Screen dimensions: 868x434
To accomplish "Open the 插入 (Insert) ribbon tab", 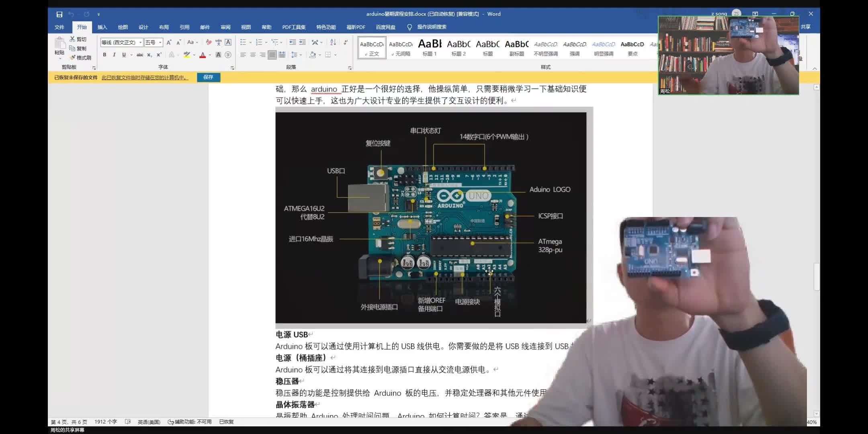I will tap(102, 27).
